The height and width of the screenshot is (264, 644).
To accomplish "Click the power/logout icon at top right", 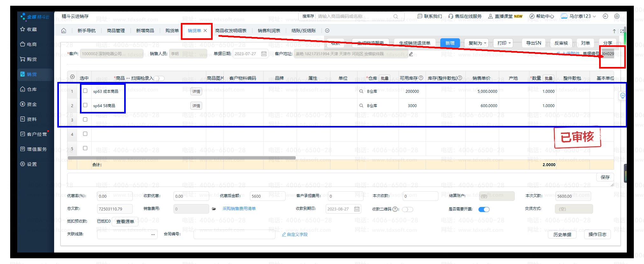I will [617, 16].
